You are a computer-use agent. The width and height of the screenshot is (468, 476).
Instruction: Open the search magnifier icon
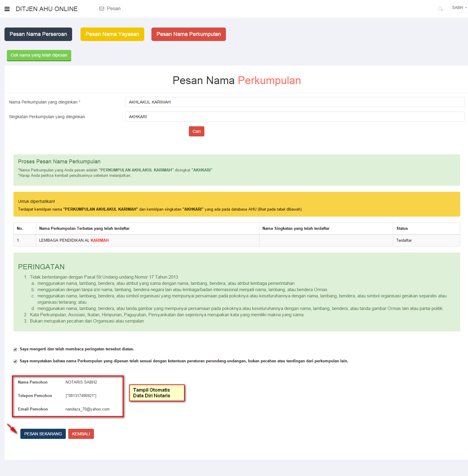pyautogui.click(x=440, y=9)
